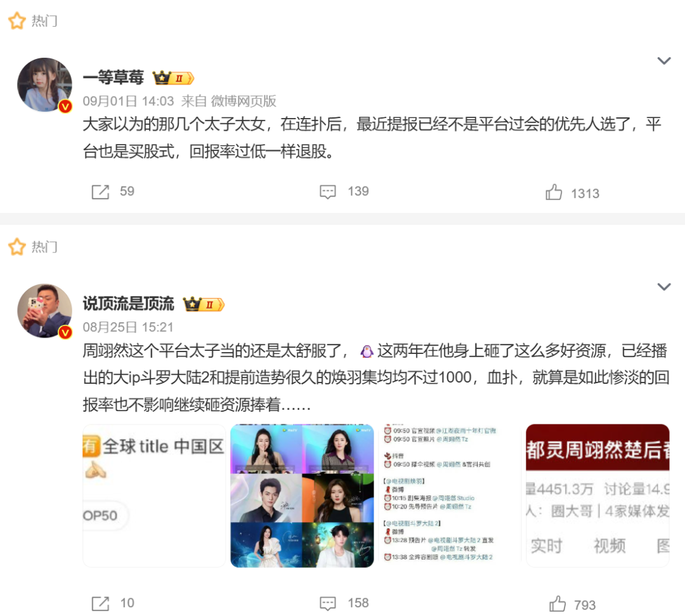
Task: Open the 全球title中国区 image thumbnail
Action: [154, 496]
